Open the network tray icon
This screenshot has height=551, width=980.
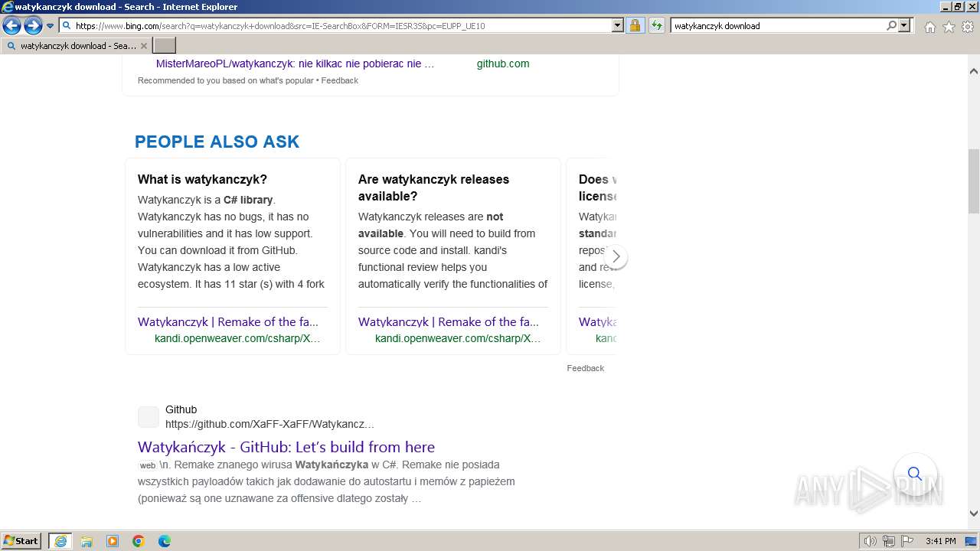coord(889,541)
